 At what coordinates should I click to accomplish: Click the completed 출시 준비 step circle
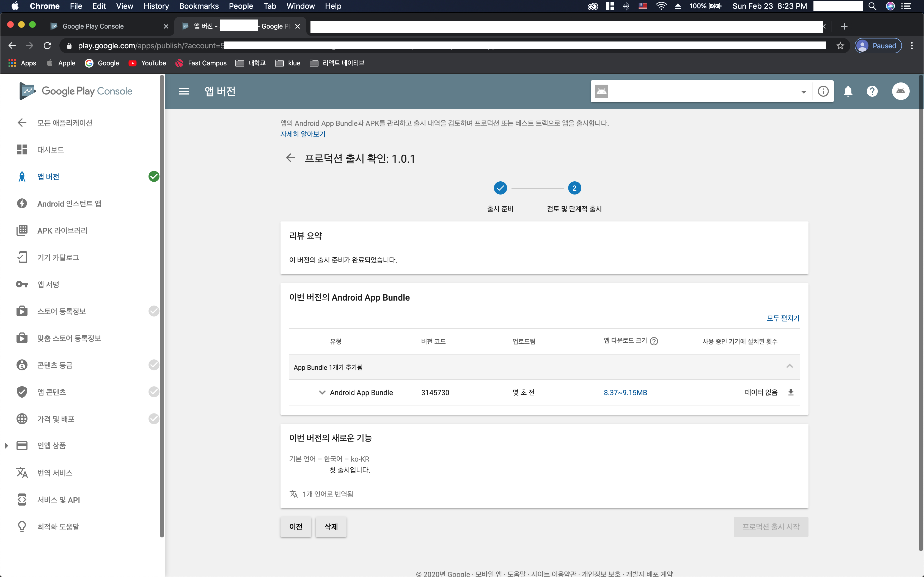[x=500, y=188]
